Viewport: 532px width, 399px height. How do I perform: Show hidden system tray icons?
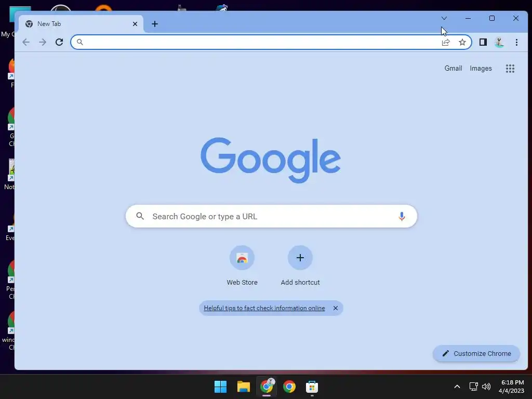click(457, 387)
